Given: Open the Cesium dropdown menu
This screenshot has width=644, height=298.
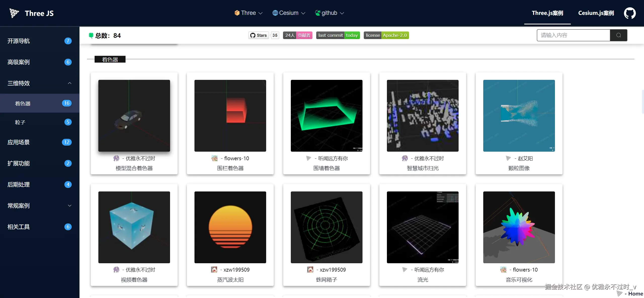Looking at the screenshot, I should (x=289, y=13).
